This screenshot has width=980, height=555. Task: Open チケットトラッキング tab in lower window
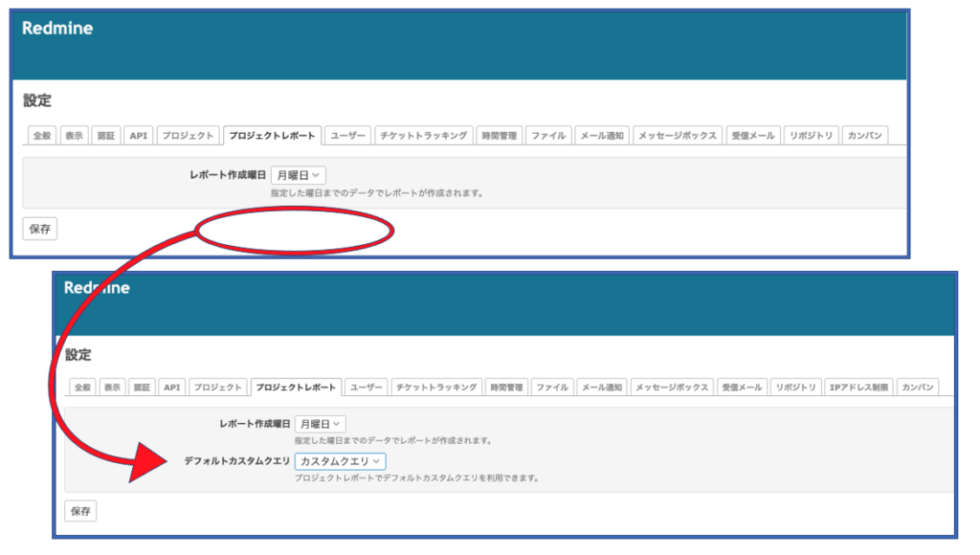pyautogui.click(x=436, y=388)
